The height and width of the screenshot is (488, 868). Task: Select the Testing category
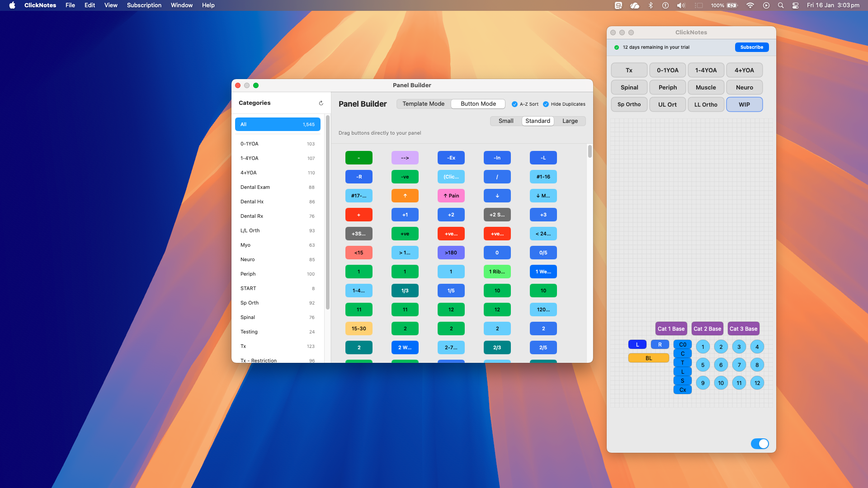coord(278,332)
